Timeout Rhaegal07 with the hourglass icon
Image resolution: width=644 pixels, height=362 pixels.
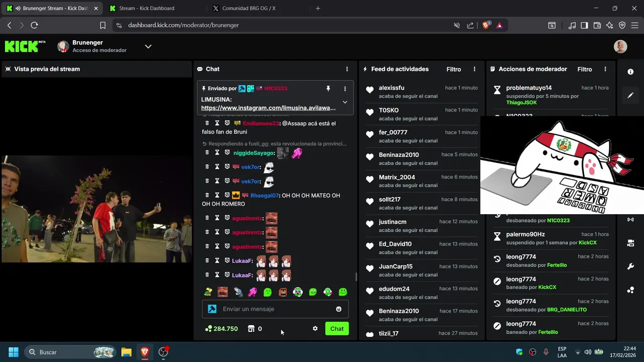(217, 195)
